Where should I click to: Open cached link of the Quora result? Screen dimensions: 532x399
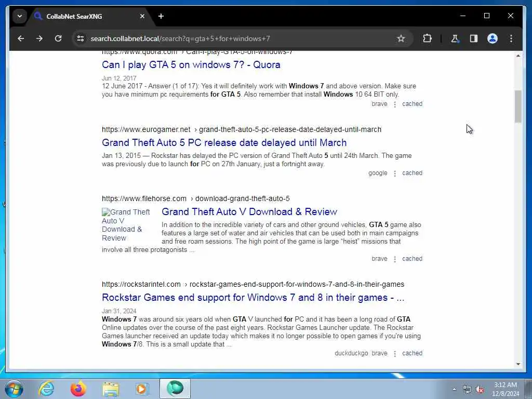pyautogui.click(x=412, y=104)
